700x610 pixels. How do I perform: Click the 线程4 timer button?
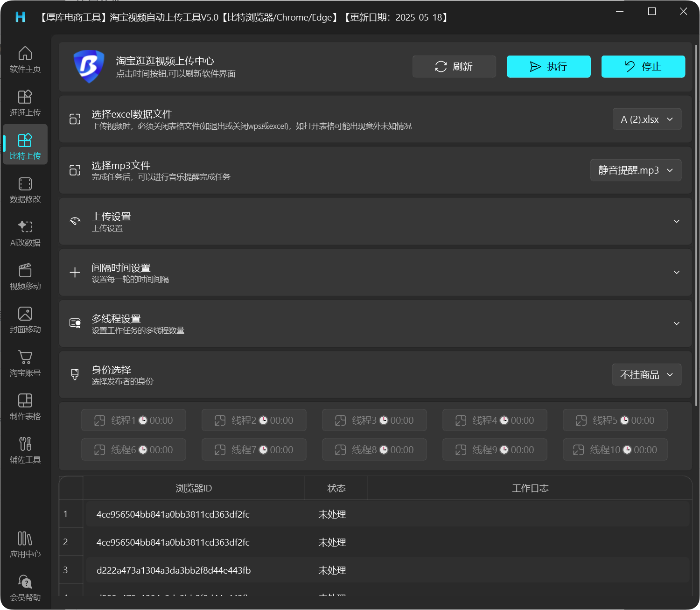495,420
